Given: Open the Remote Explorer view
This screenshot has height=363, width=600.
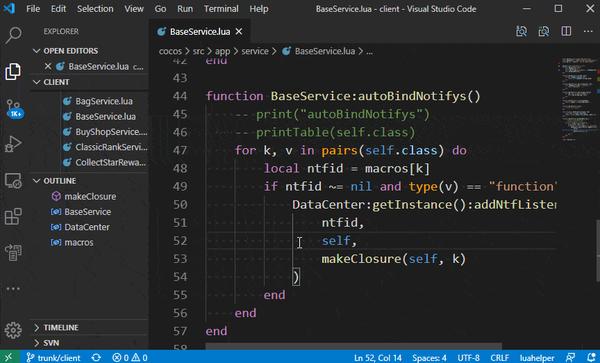Looking at the screenshot, I should coord(13,180).
